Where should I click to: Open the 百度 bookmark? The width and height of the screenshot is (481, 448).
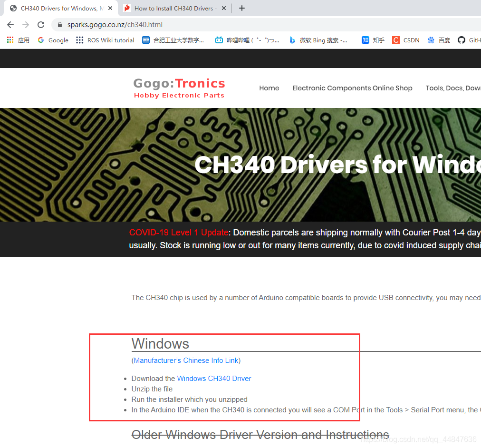pyautogui.click(x=439, y=40)
